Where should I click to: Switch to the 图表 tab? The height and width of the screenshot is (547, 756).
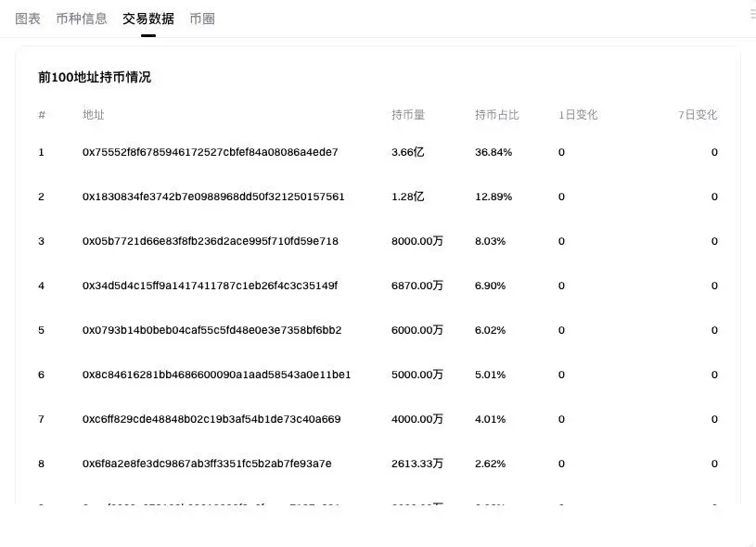pyautogui.click(x=28, y=19)
